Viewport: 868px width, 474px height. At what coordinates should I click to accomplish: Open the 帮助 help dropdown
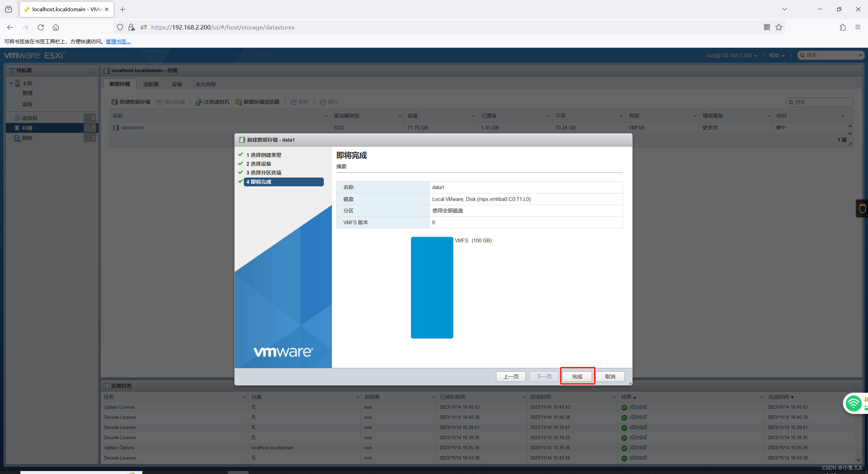pyautogui.click(x=777, y=55)
